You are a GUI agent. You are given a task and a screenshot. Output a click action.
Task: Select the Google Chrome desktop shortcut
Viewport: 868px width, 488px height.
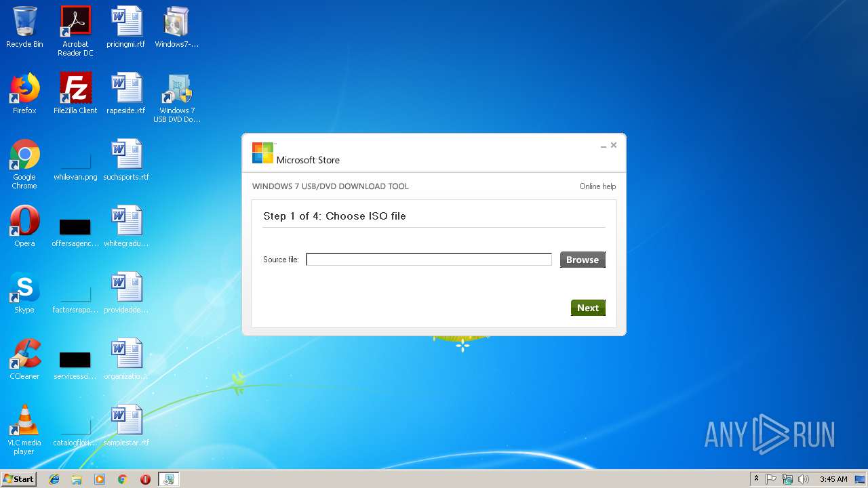tap(24, 164)
